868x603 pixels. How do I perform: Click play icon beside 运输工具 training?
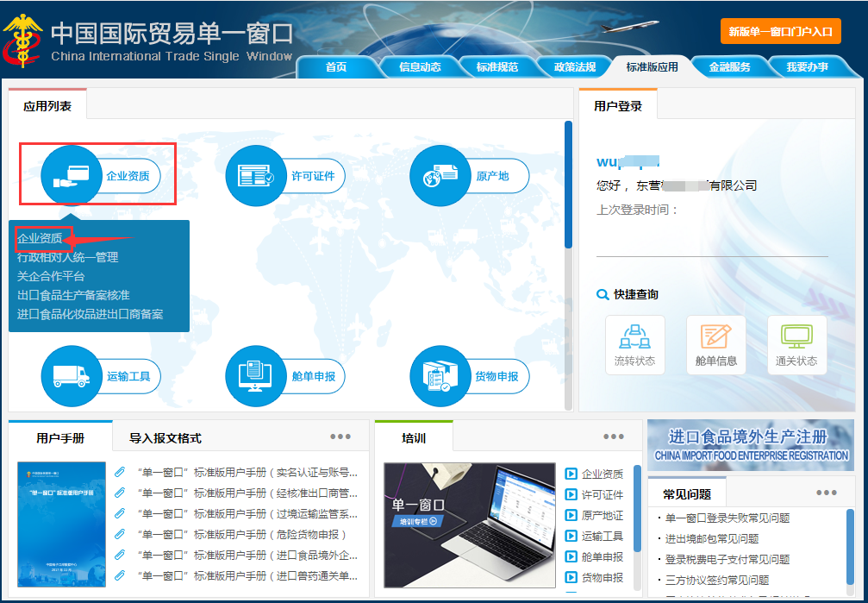click(x=571, y=536)
